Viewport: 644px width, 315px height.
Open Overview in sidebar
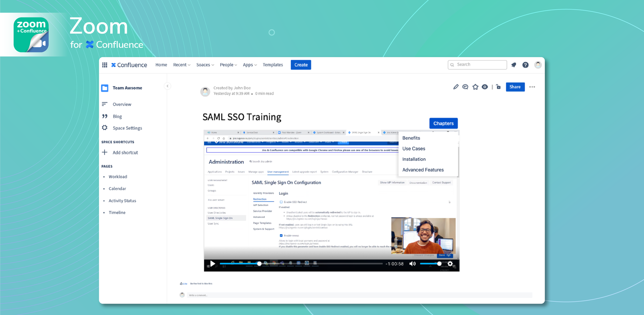pyautogui.click(x=122, y=104)
